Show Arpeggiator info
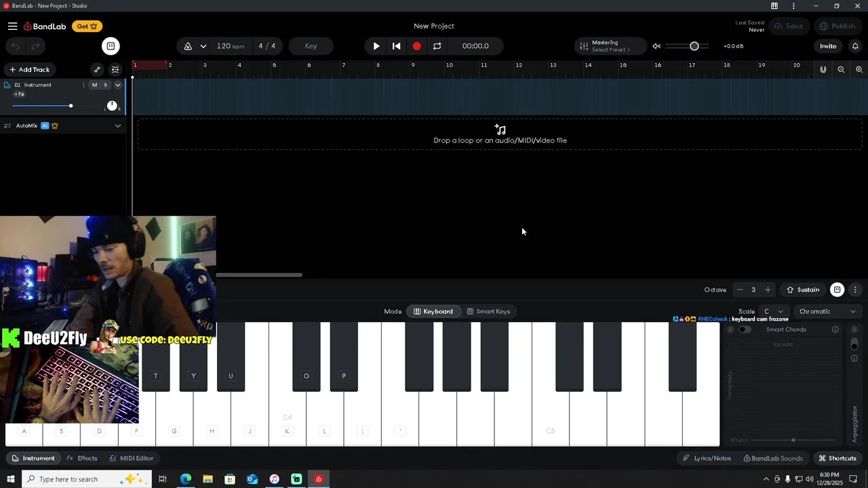 pyautogui.click(x=854, y=359)
